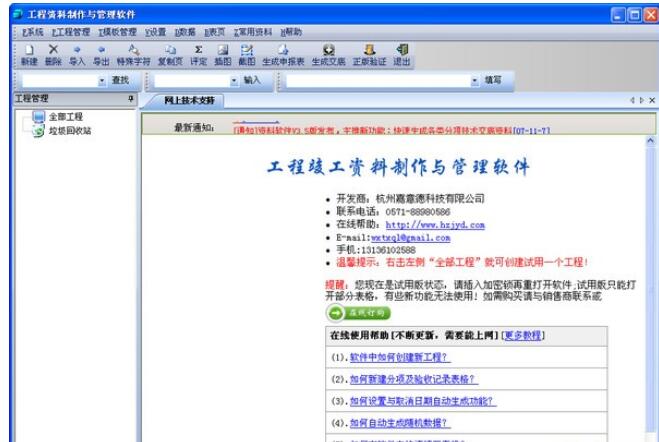Open the 数据 menu
This screenshot has height=442, width=659.
pyautogui.click(x=185, y=32)
